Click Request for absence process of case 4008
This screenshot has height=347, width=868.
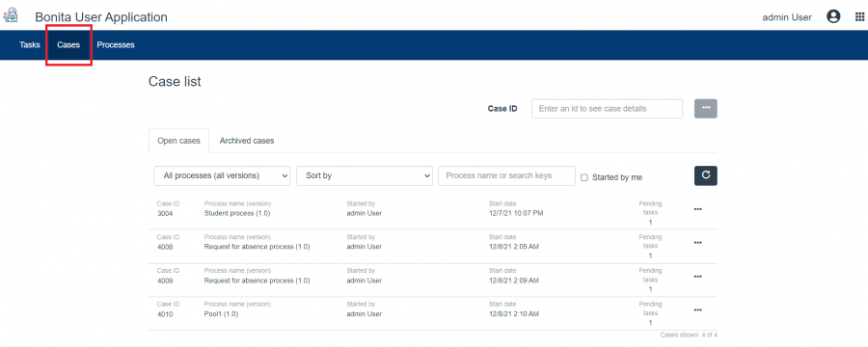click(257, 247)
